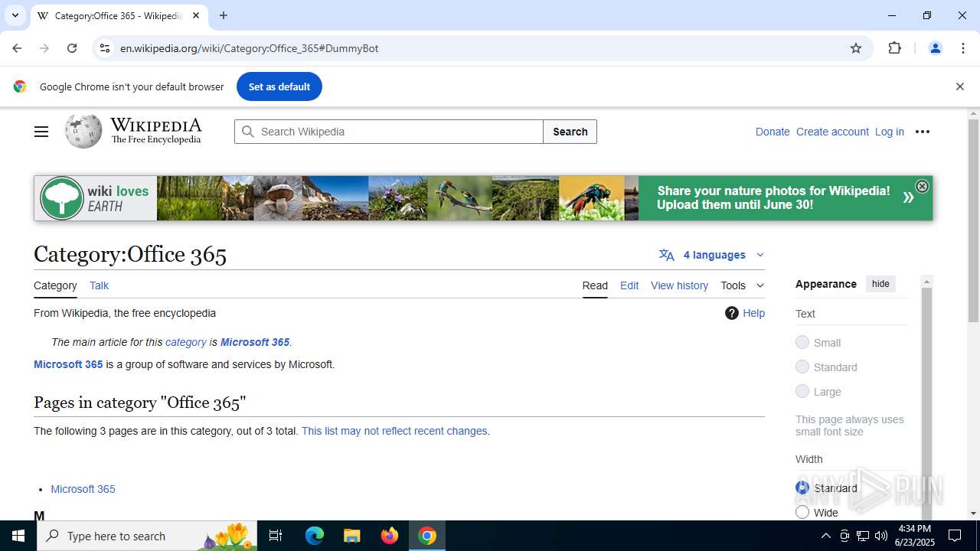Viewport: 980px width, 551px height.
Task: Dismiss the Wiki Loves Earth banner
Action: click(922, 186)
